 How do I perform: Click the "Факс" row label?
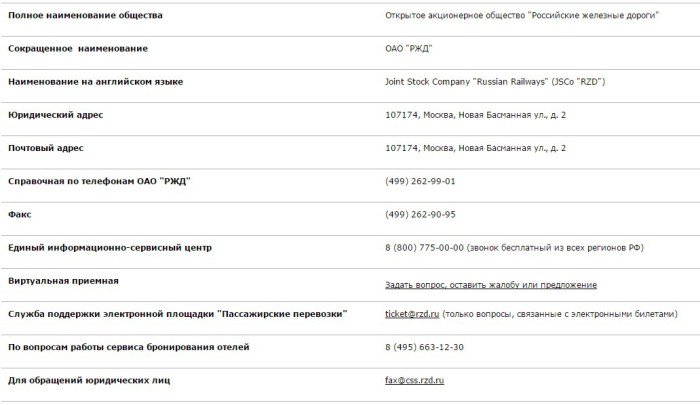click(20, 214)
